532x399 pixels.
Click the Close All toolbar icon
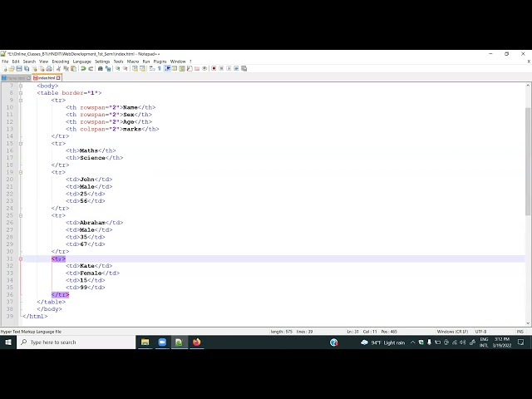click(x=42, y=68)
